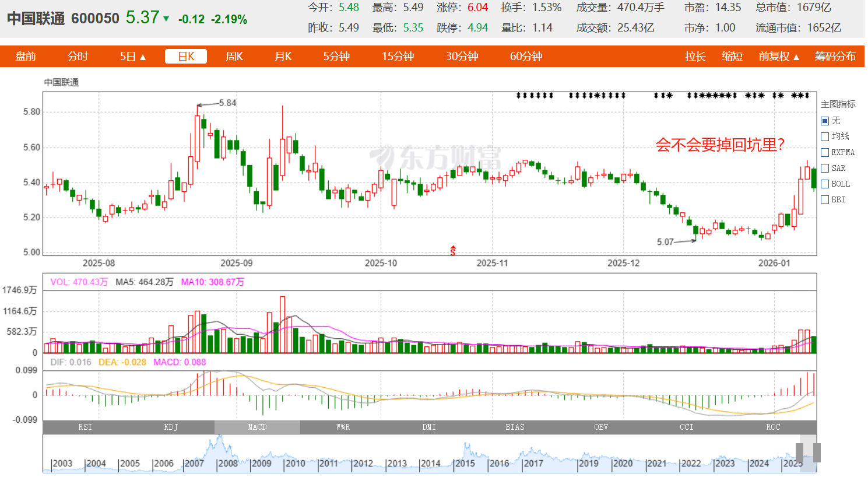This screenshot has height=484, width=868.
Task: Switch sub-indicator to W%R
Action: tap(343, 427)
